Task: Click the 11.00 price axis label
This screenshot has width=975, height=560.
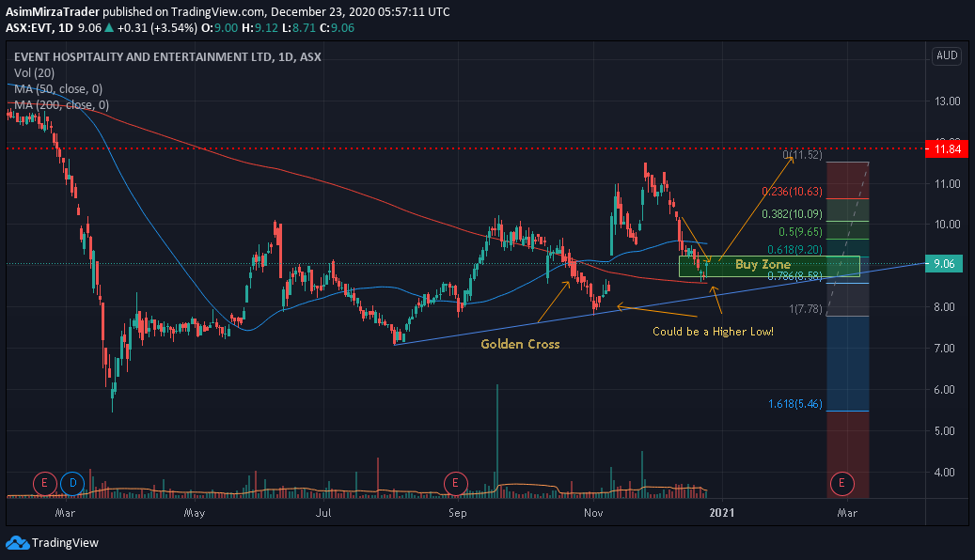Action: 948,183
